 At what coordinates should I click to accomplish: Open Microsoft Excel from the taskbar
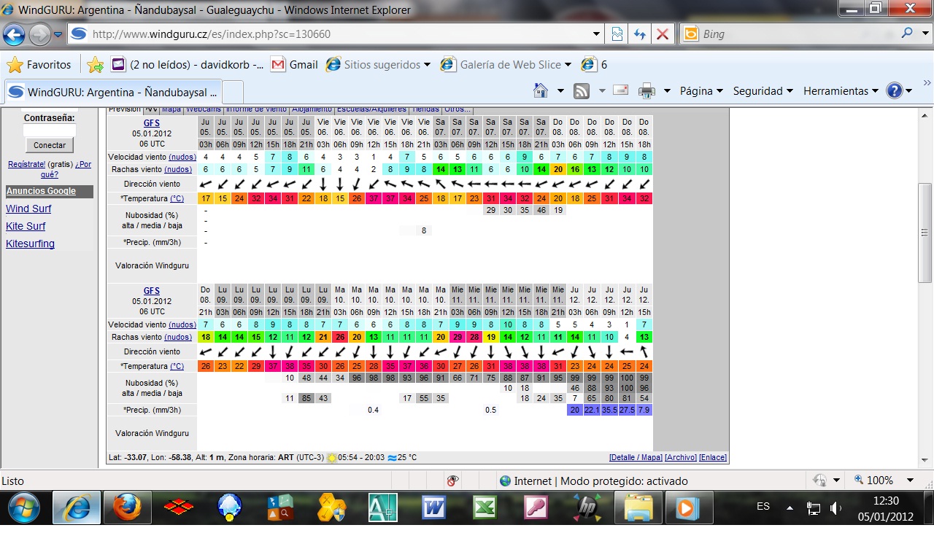coord(485,507)
